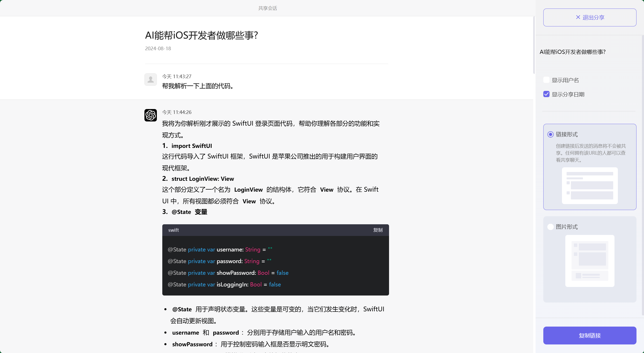Click the ChatGPT logo avatar next to assistant reply

(150, 115)
